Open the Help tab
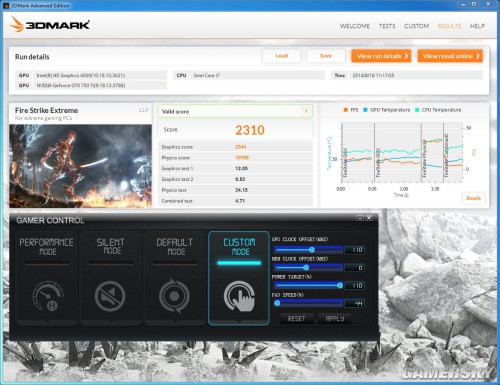The height and width of the screenshot is (385, 500). pos(477,26)
